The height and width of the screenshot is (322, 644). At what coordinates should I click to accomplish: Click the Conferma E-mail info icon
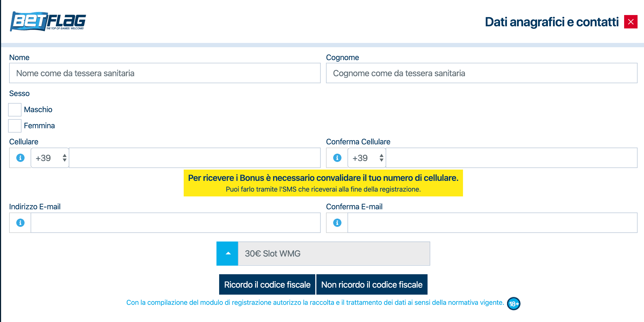pyautogui.click(x=337, y=223)
